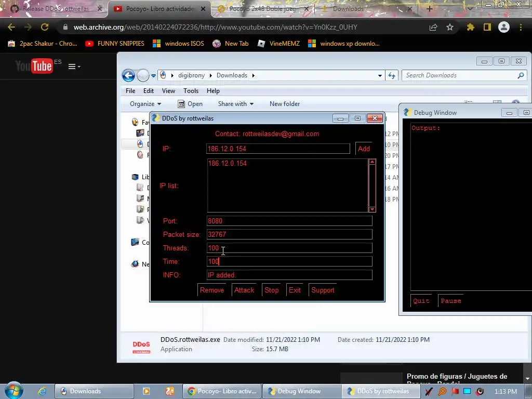The image size is (532, 399).
Task: Click Downloads in the address breadcrumb
Action: coord(232,75)
